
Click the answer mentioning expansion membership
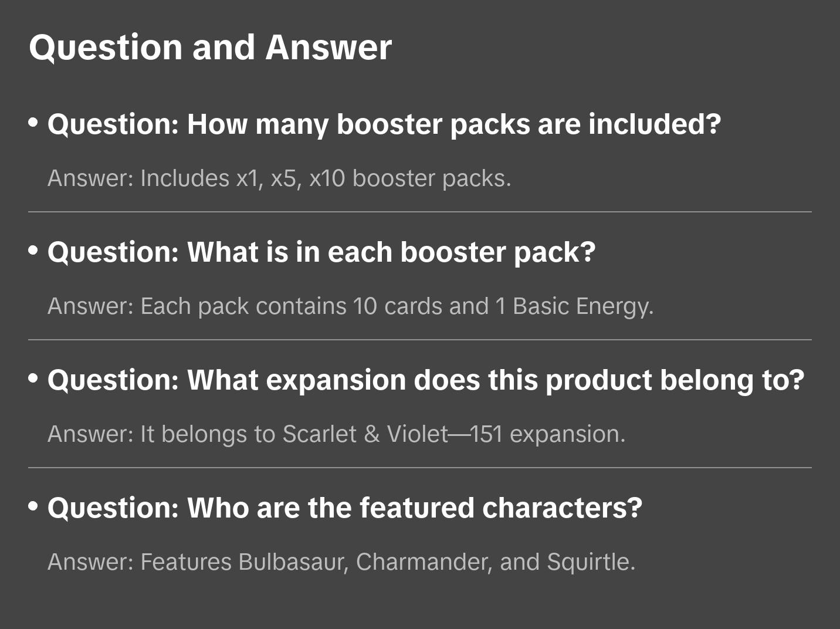tap(336, 434)
